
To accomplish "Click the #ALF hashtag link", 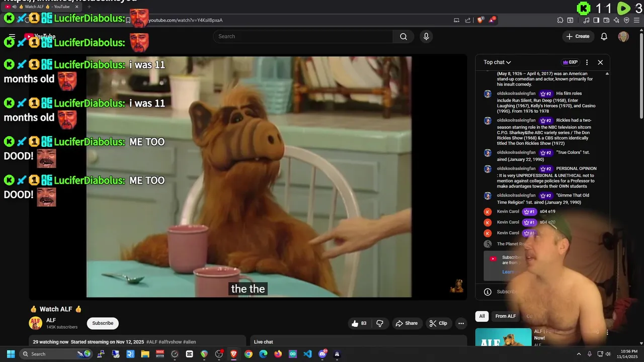I will (x=151, y=342).
